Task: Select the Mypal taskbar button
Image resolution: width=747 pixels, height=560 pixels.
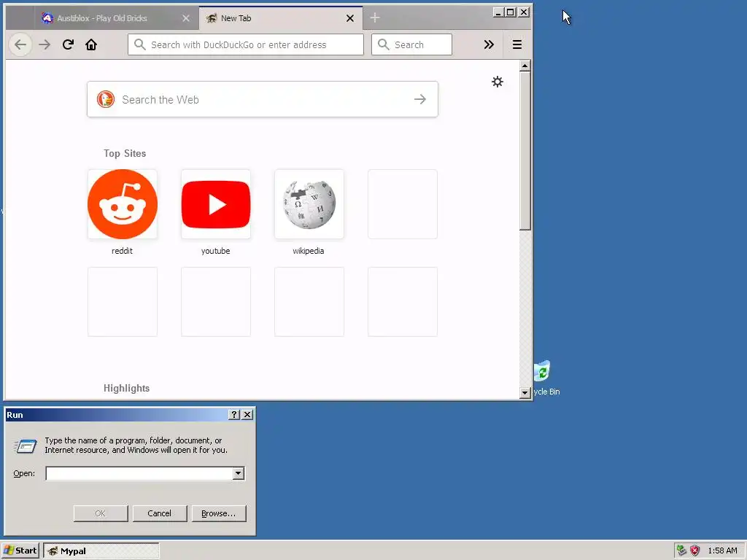Action: pos(101,551)
